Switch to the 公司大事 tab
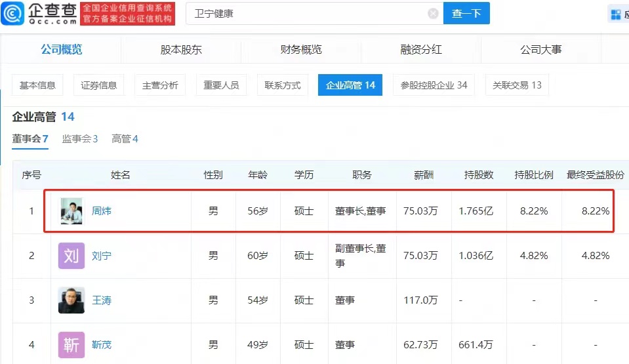This screenshot has width=629, height=364. tap(540, 49)
